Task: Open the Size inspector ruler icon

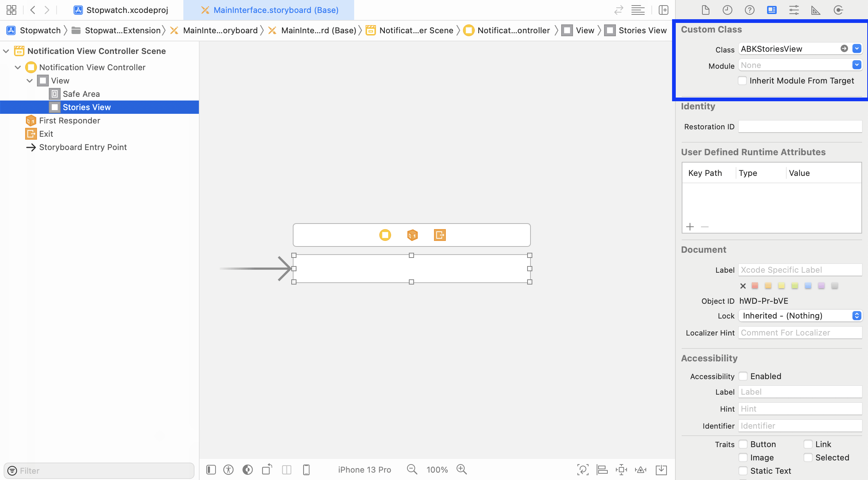Action: [x=816, y=10]
